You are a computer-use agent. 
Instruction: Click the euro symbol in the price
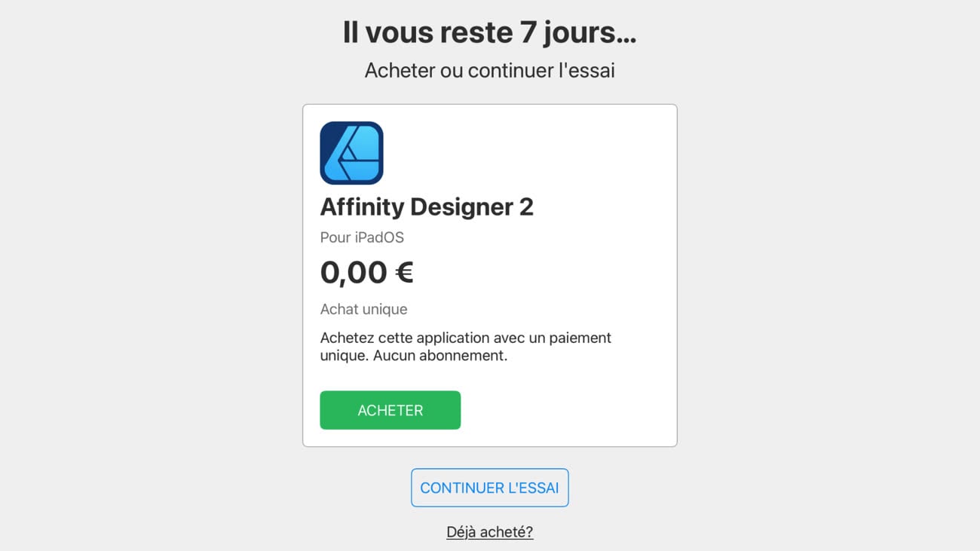[x=404, y=272]
